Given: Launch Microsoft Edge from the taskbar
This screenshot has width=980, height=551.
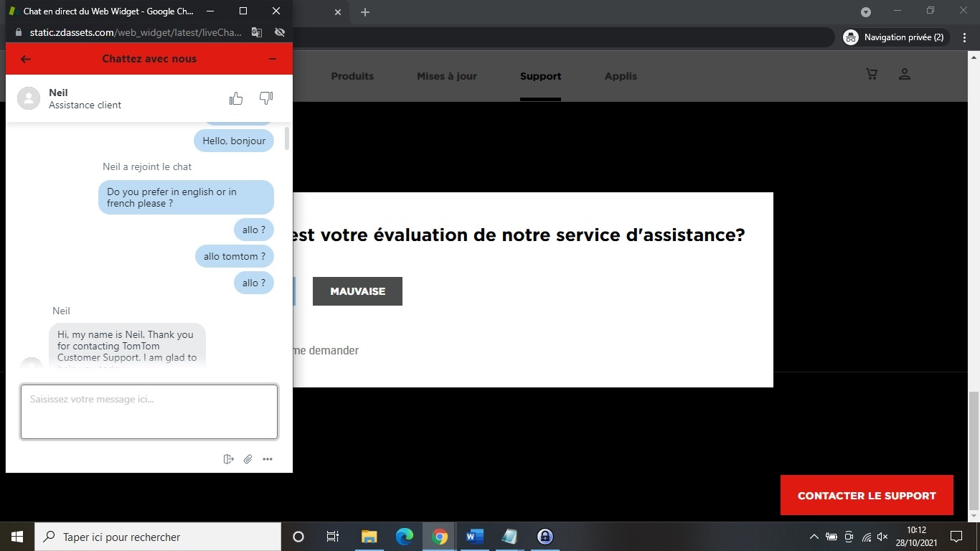Looking at the screenshot, I should [x=405, y=537].
